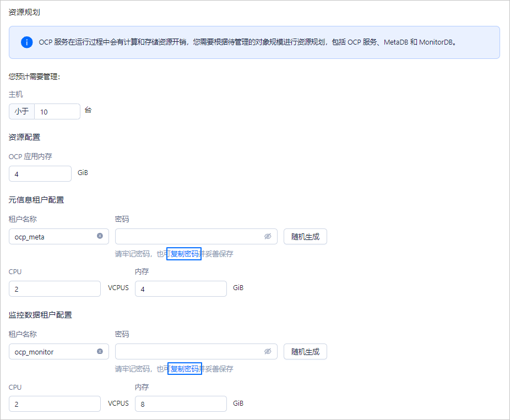Focus the meta tenant password field
Viewport: 510px width, 420px height.
pos(196,236)
